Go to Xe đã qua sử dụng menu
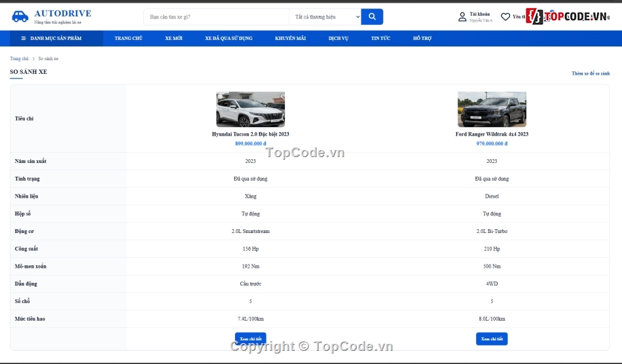622x364 pixels. coord(229,39)
